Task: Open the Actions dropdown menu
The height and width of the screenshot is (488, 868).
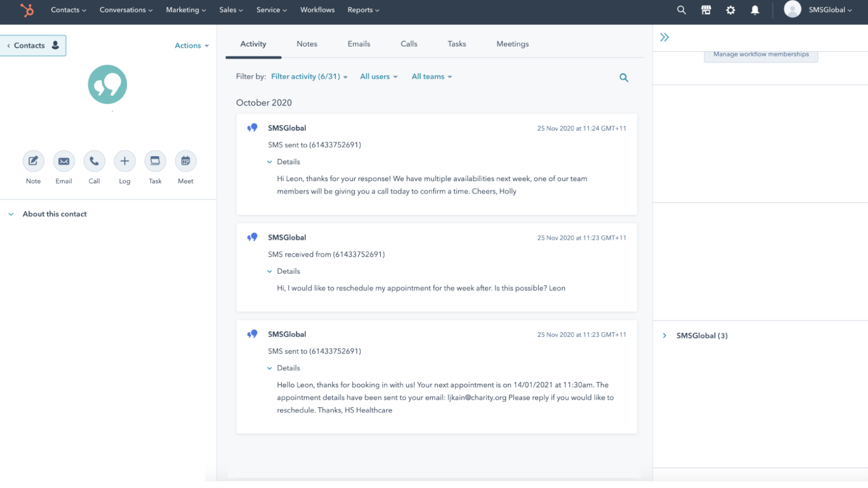Action: point(191,46)
